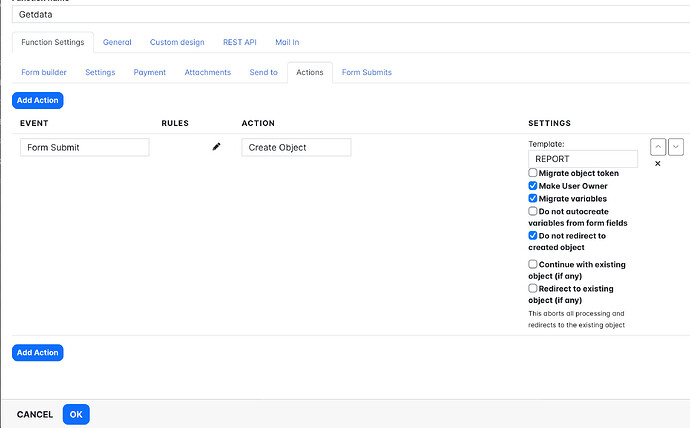Uncheck Make User Owner
This screenshot has height=428, width=690.
point(533,186)
